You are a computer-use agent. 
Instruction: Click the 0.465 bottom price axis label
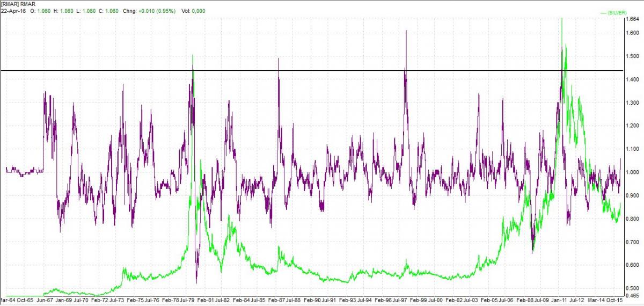[633, 296]
